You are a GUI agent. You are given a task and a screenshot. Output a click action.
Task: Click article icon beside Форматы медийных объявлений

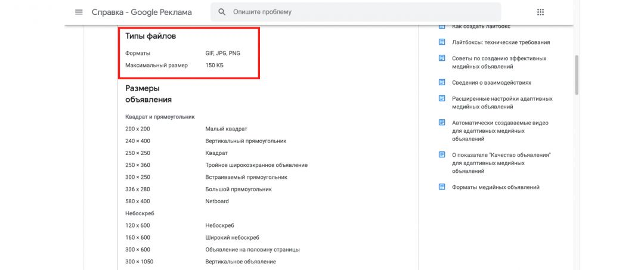tap(442, 187)
